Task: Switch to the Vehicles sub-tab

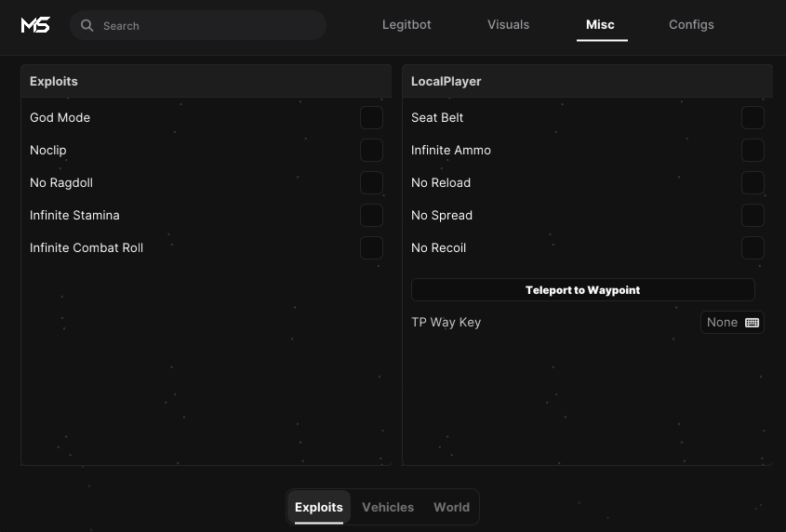Action: (388, 507)
